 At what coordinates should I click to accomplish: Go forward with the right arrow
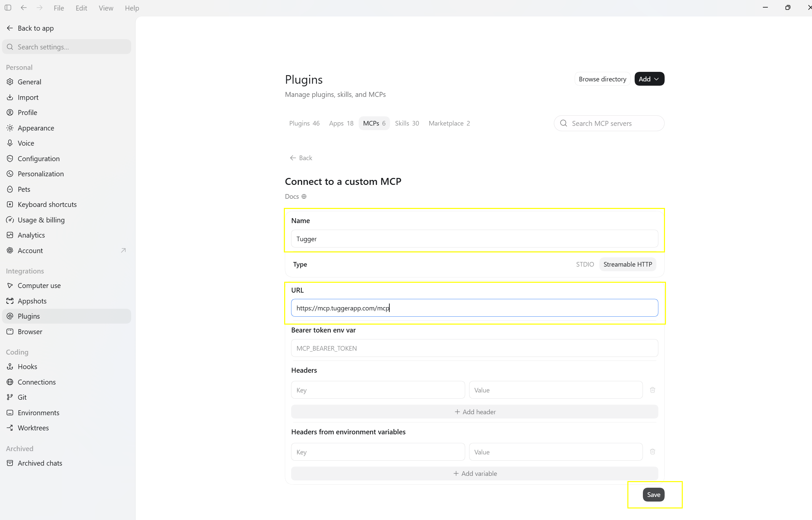coord(40,8)
